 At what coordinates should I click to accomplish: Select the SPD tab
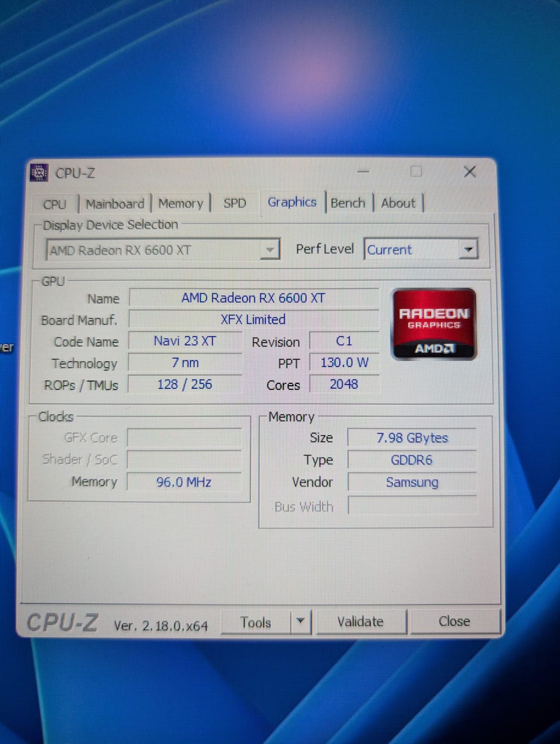[x=235, y=203]
